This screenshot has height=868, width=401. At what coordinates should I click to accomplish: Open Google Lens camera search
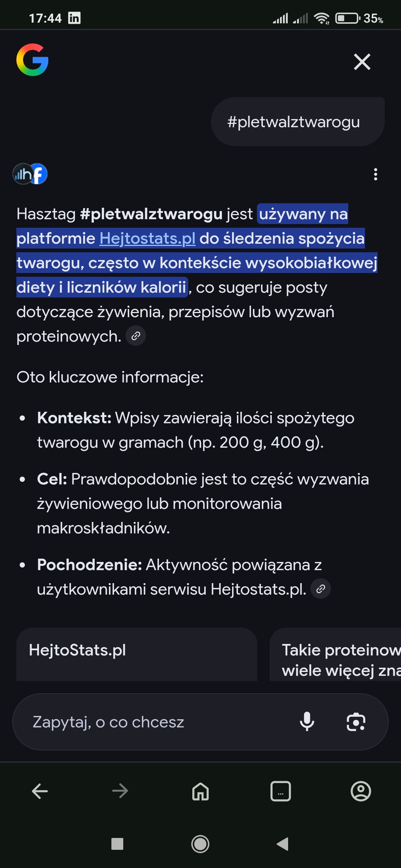point(356,722)
